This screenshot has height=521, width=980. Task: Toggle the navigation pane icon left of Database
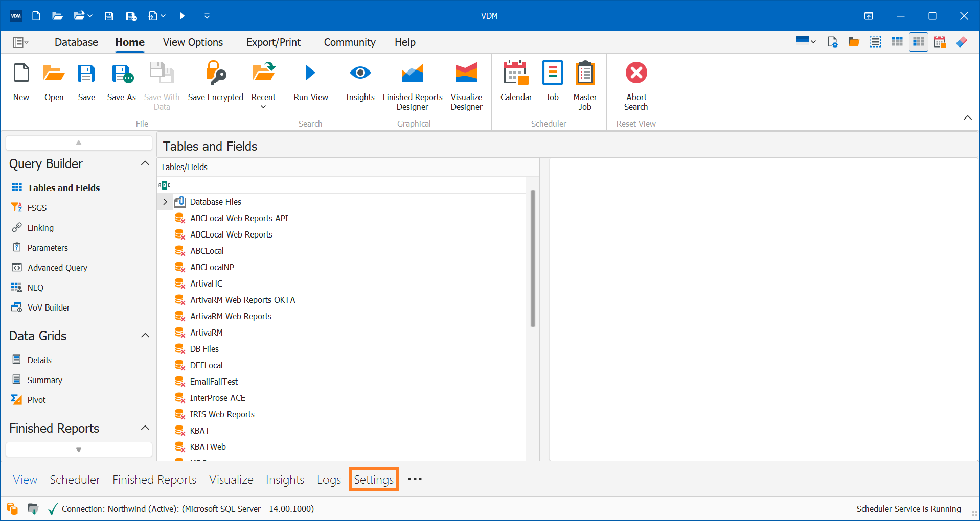point(20,42)
